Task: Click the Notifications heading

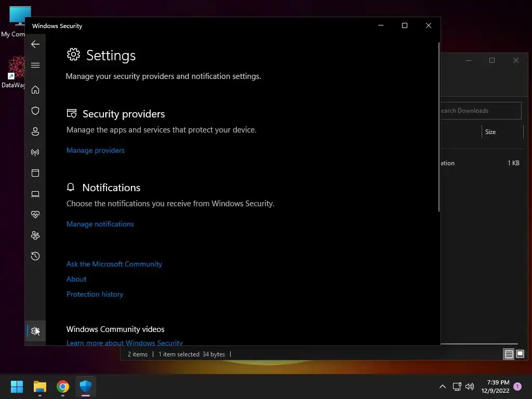Action: [111, 188]
